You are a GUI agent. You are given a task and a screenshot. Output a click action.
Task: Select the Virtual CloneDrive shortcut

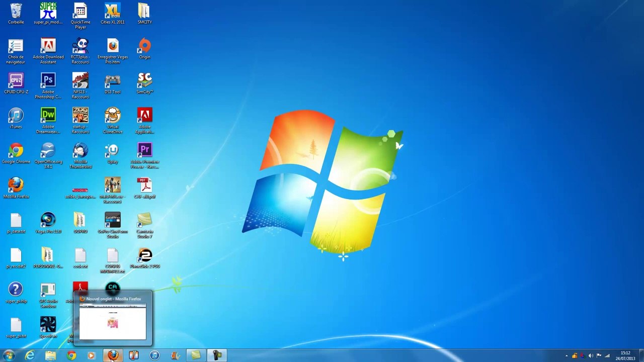point(112,121)
